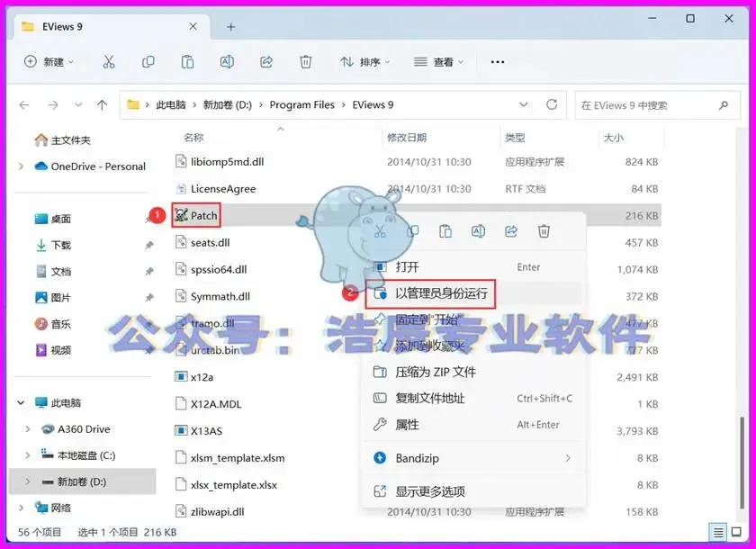Viewport: 756px width, 549px height.
Task: Select the zlibwapi.dll file
Action: (209, 511)
